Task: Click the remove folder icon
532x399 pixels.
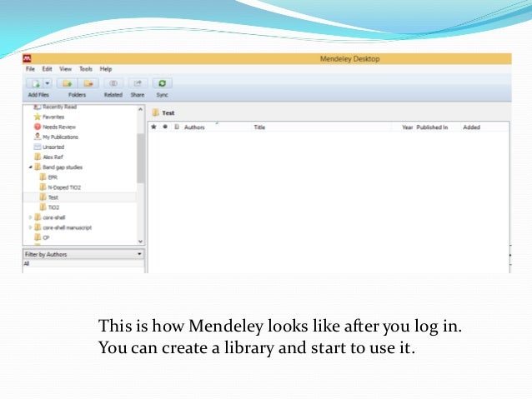Action: pos(88,83)
